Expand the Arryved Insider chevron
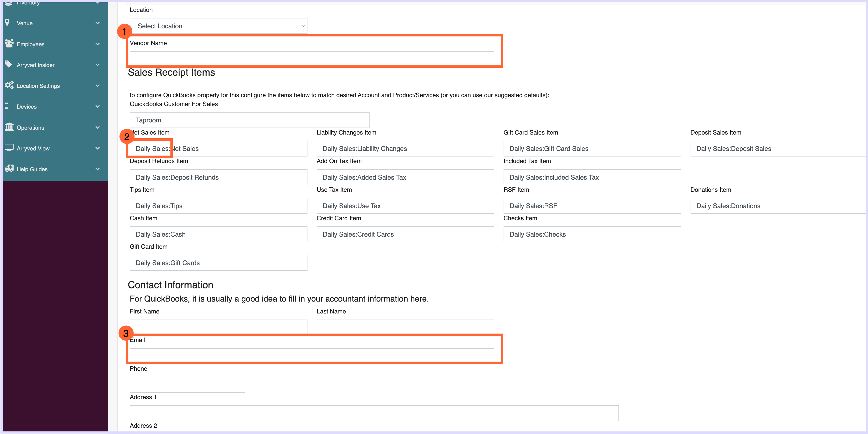868x434 pixels. (x=97, y=65)
